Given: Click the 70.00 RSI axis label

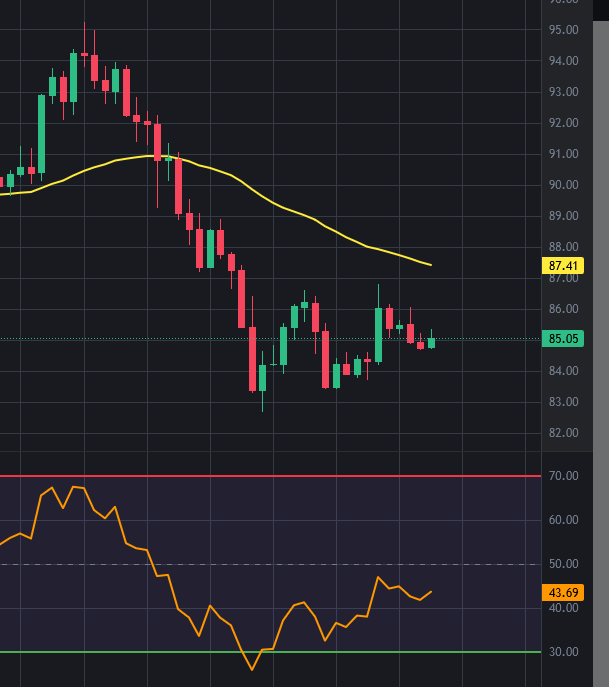Looking at the screenshot, I should (x=563, y=476).
